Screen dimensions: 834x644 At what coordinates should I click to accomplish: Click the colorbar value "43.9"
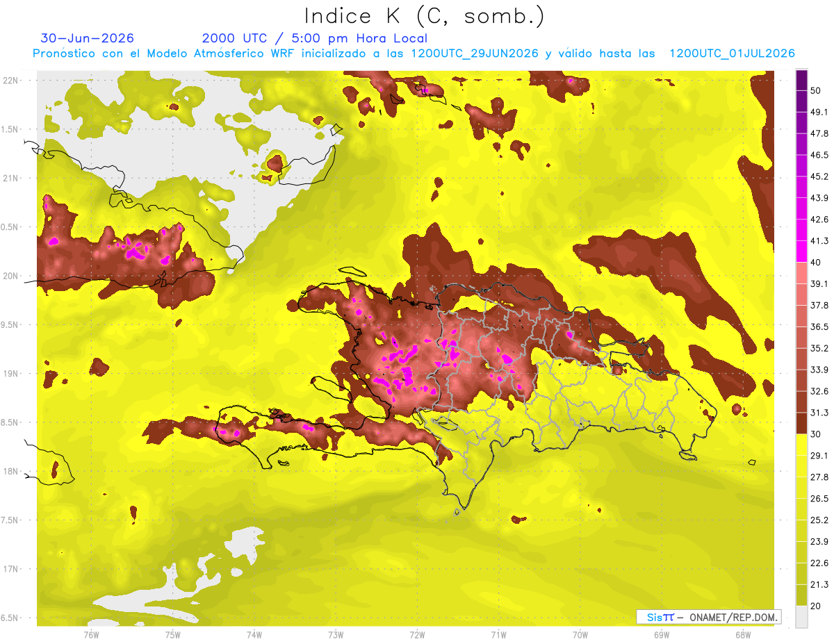[x=819, y=198]
